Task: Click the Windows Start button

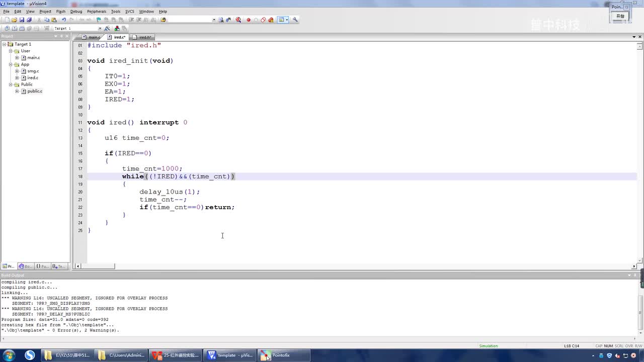Action: pos(9,355)
